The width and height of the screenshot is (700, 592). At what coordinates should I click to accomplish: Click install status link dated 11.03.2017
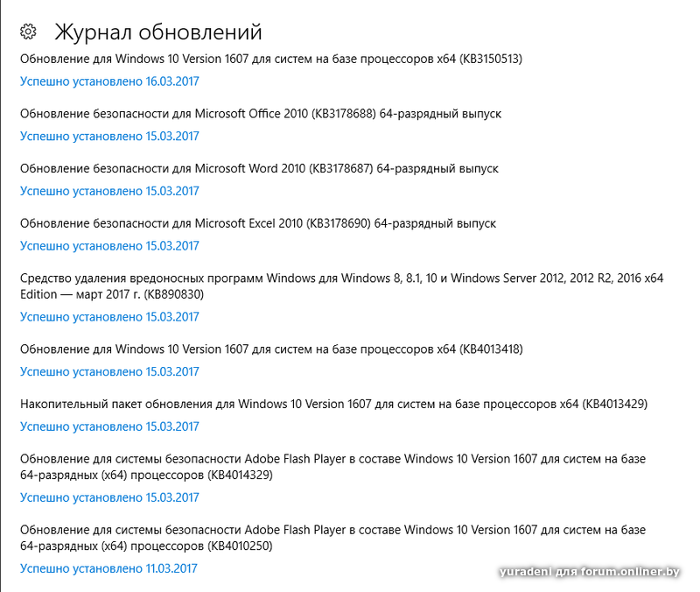[x=109, y=568]
